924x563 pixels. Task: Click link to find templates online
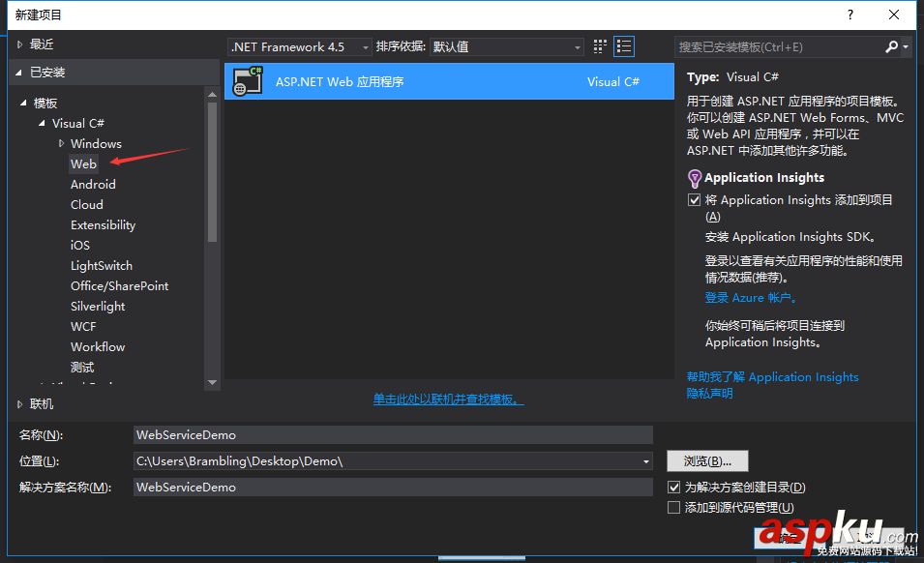(x=448, y=400)
